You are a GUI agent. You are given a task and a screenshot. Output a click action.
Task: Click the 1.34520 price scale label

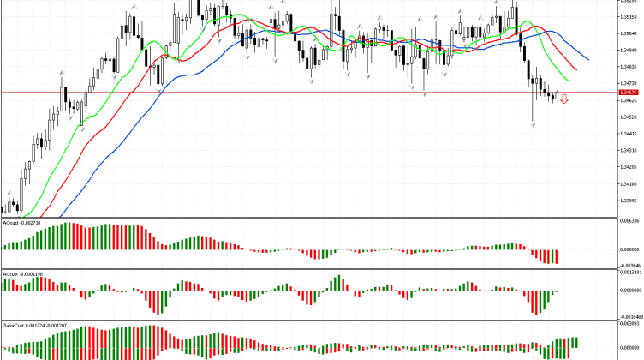point(629,117)
